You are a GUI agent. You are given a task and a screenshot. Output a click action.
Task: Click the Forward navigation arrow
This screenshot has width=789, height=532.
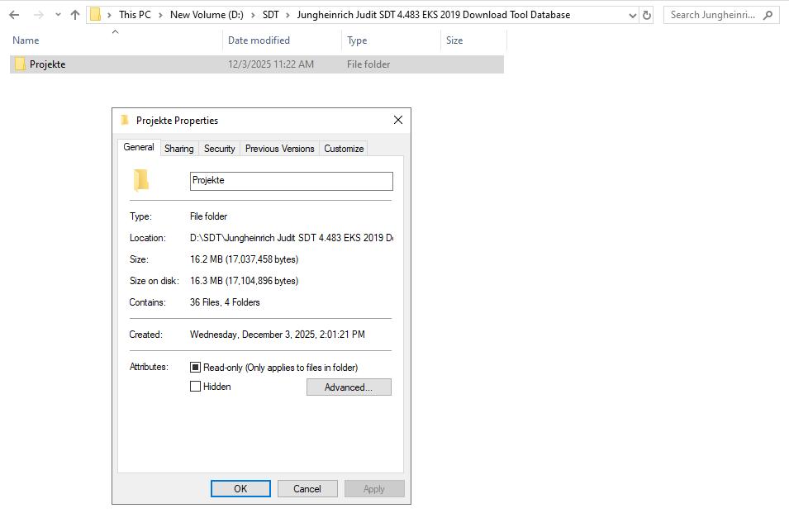(38, 15)
